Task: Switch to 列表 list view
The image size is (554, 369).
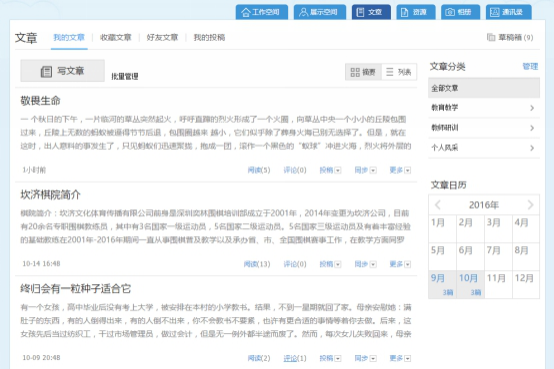Action: coord(399,72)
